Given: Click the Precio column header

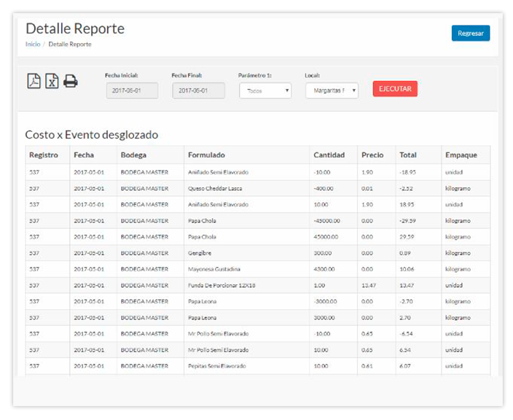Looking at the screenshot, I should pos(372,155).
